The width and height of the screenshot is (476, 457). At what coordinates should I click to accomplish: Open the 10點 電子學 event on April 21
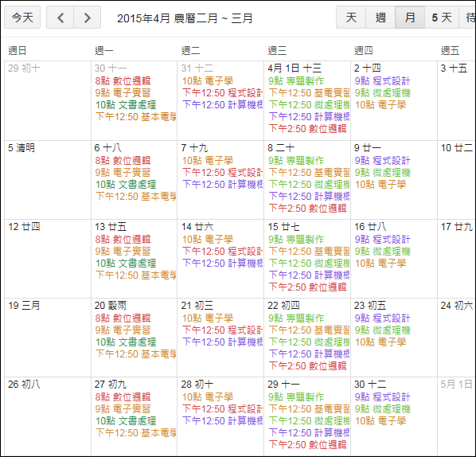(208, 318)
